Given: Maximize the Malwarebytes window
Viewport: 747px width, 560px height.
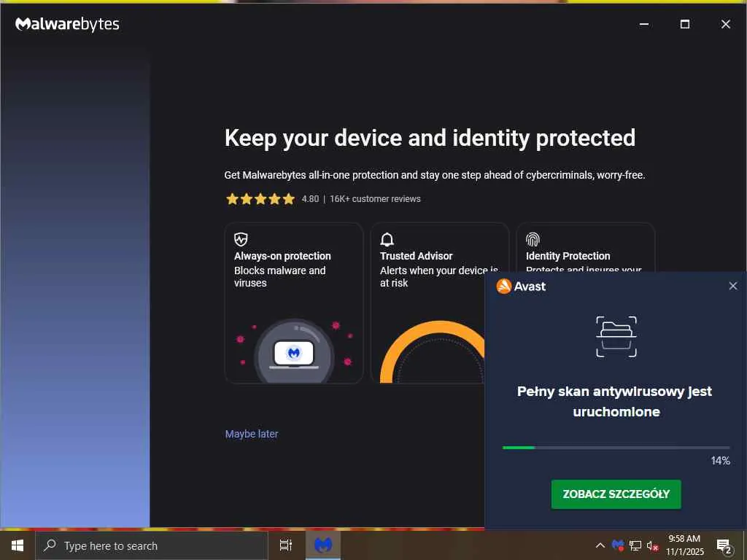Looking at the screenshot, I should 684,24.
